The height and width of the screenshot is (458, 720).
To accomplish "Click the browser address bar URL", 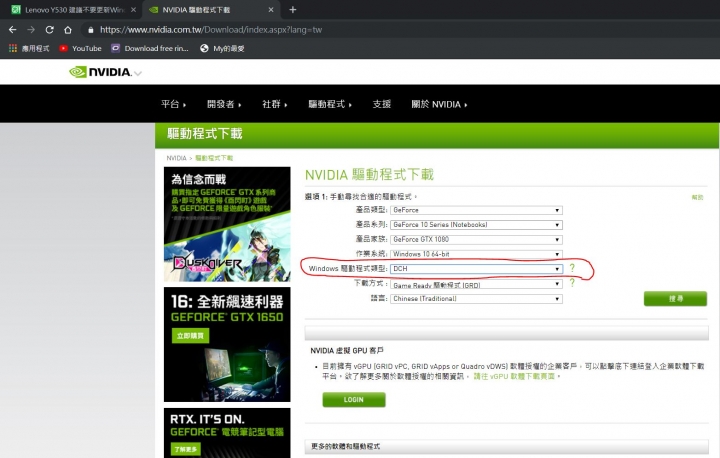I will 211,30.
